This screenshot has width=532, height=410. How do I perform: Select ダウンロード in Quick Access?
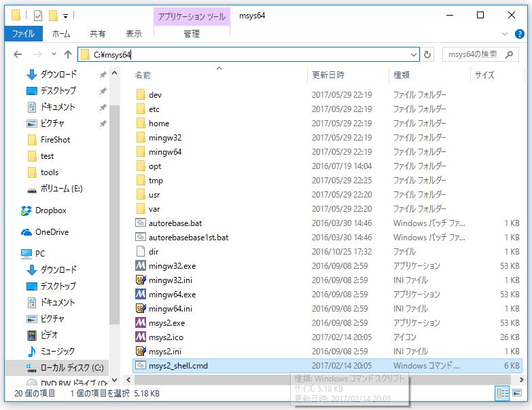[x=58, y=74]
